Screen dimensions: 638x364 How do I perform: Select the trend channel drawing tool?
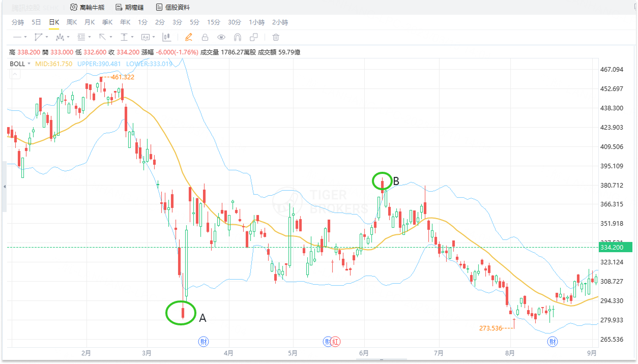(38, 37)
